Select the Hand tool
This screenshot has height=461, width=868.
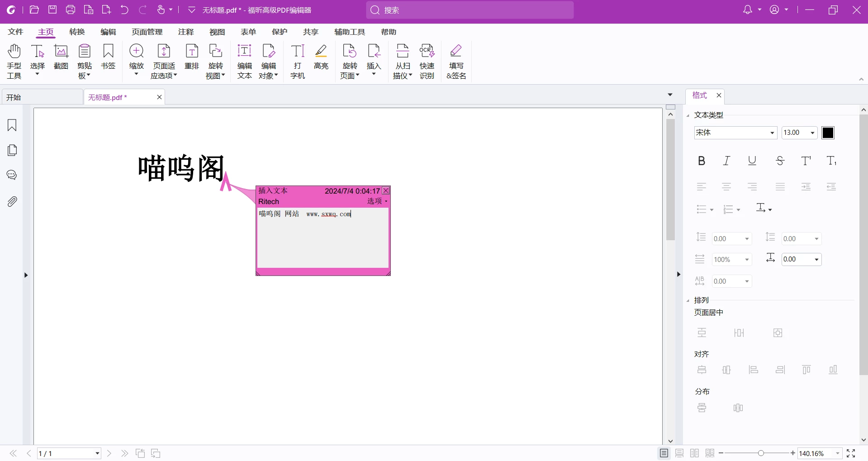click(14, 62)
